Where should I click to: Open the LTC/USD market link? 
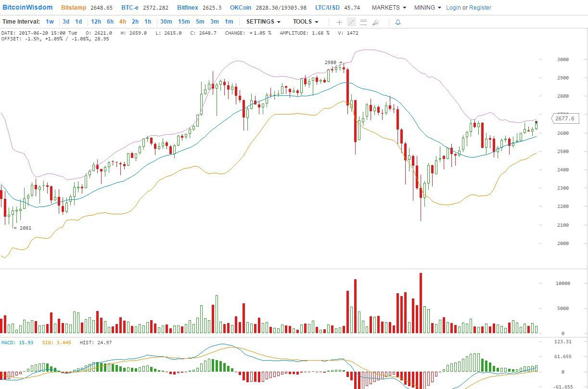(327, 8)
